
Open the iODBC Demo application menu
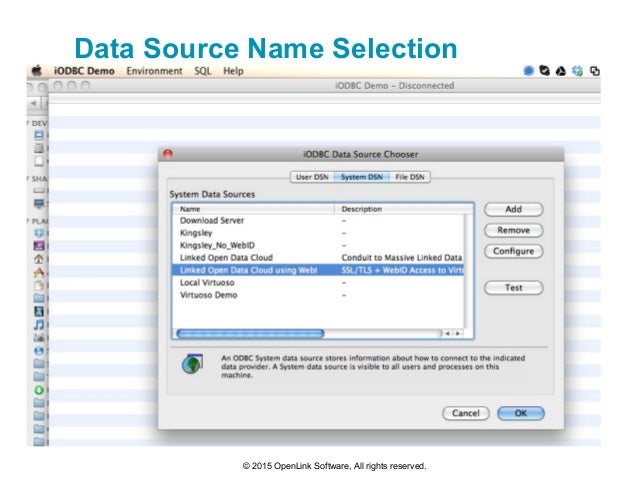tap(84, 71)
